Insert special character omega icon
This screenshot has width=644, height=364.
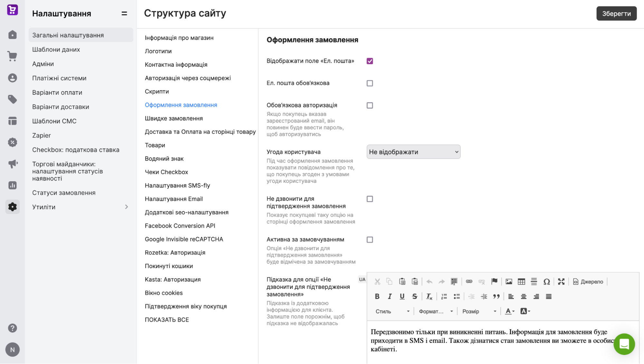coord(547,282)
